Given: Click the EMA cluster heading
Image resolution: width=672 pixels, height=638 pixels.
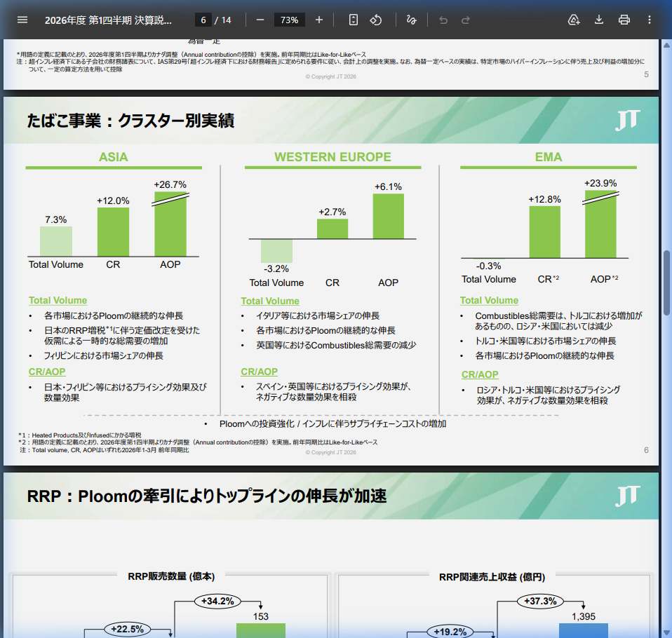Looking at the screenshot, I should 548,157.
